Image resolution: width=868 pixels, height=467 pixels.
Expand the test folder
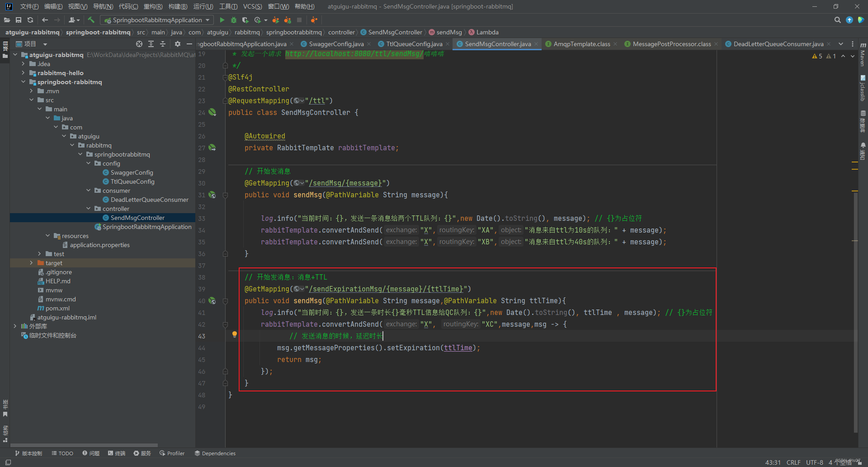pyautogui.click(x=39, y=254)
